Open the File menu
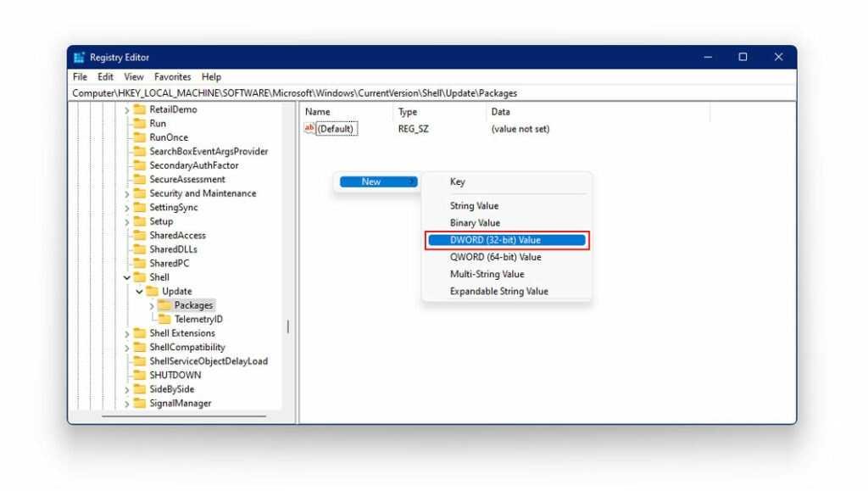 click(x=80, y=77)
